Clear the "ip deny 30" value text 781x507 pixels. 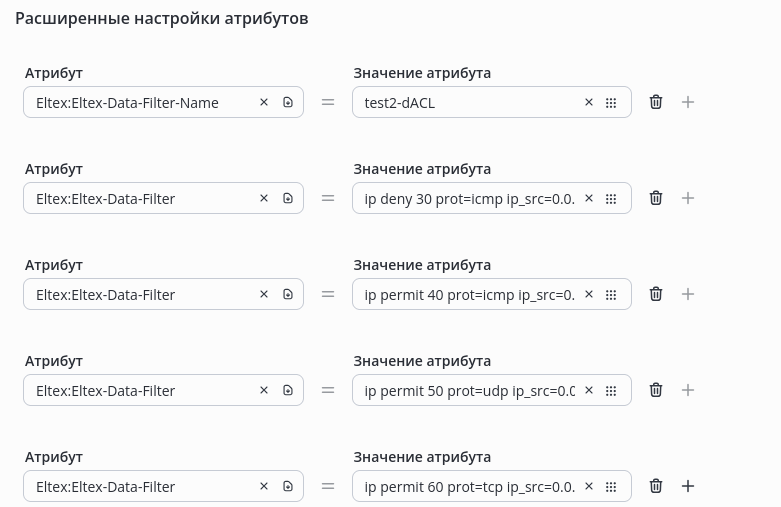589,198
